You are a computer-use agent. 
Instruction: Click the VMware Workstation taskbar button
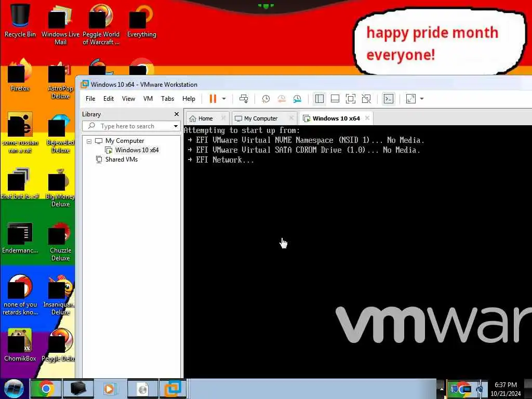[x=173, y=389]
